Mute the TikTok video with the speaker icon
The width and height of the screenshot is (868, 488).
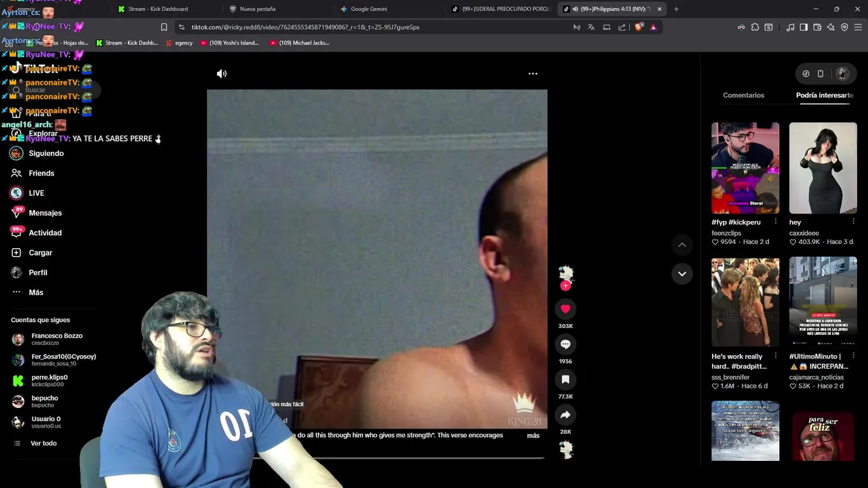pos(222,73)
